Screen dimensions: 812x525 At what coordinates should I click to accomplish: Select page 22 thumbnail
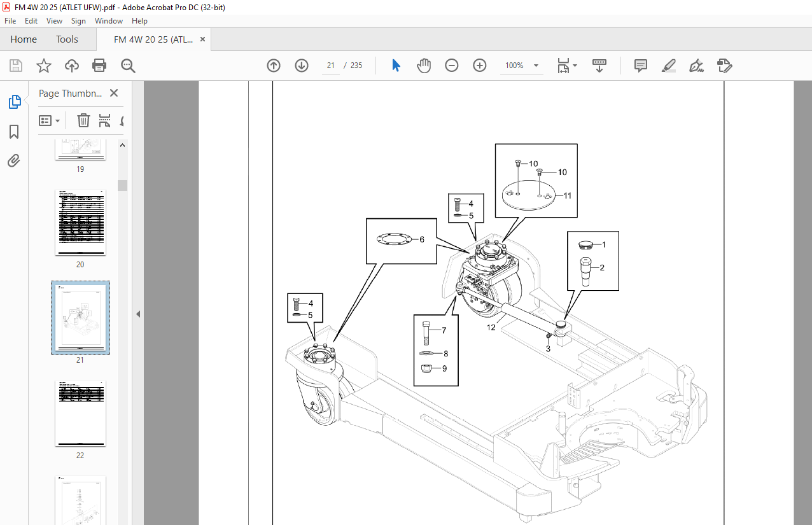(x=80, y=413)
